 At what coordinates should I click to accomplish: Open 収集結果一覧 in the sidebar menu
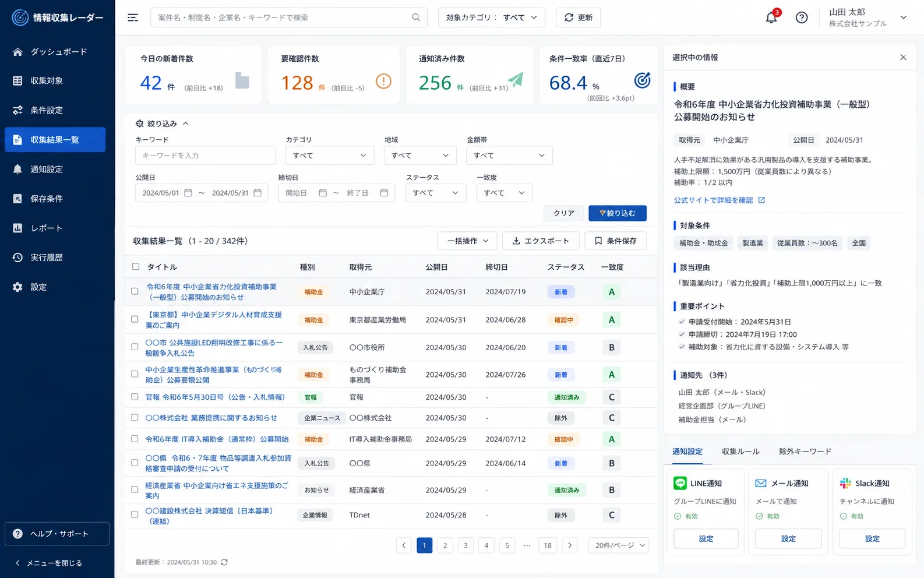click(x=55, y=140)
